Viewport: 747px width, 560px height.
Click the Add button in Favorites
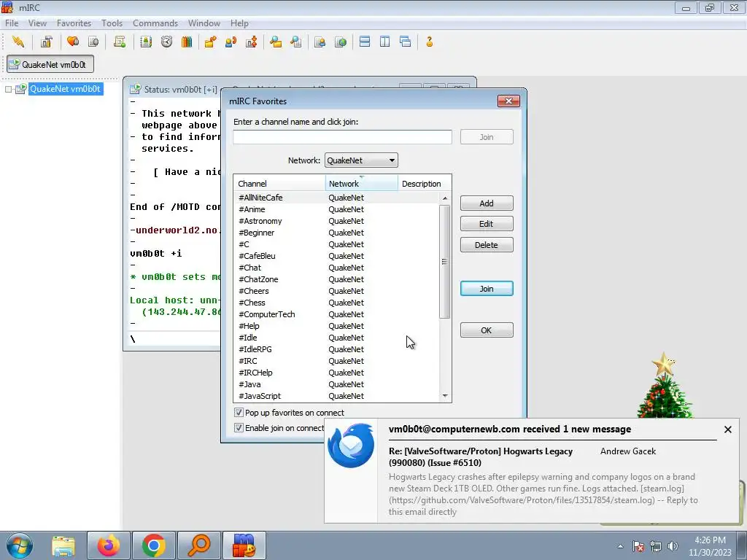(487, 203)
